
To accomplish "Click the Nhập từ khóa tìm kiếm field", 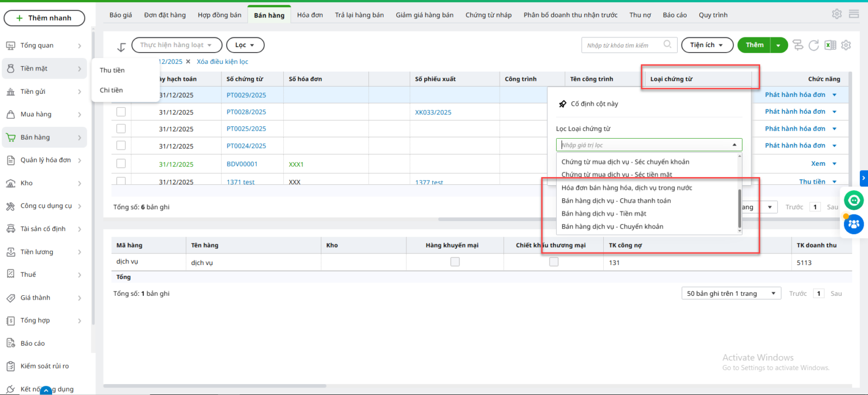I will [623, 46].
